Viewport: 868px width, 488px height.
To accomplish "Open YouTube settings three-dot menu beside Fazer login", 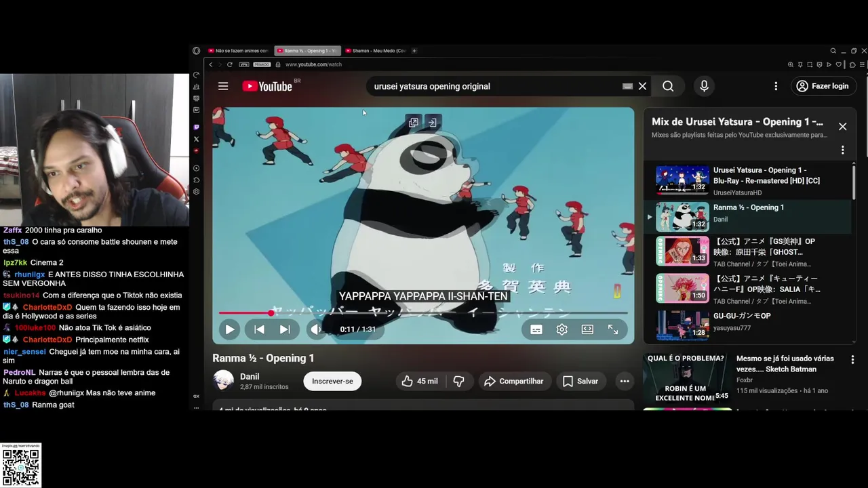I will [x=776, y=86].
